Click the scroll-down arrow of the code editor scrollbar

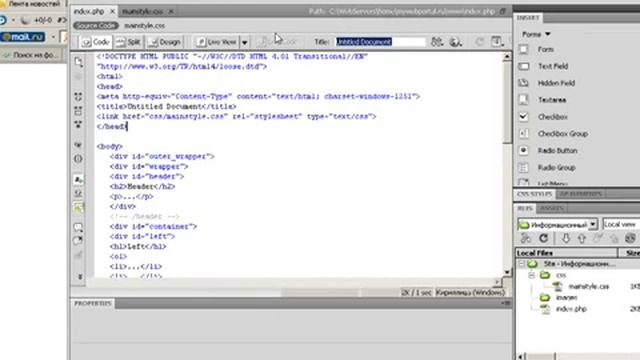(507, 272)
